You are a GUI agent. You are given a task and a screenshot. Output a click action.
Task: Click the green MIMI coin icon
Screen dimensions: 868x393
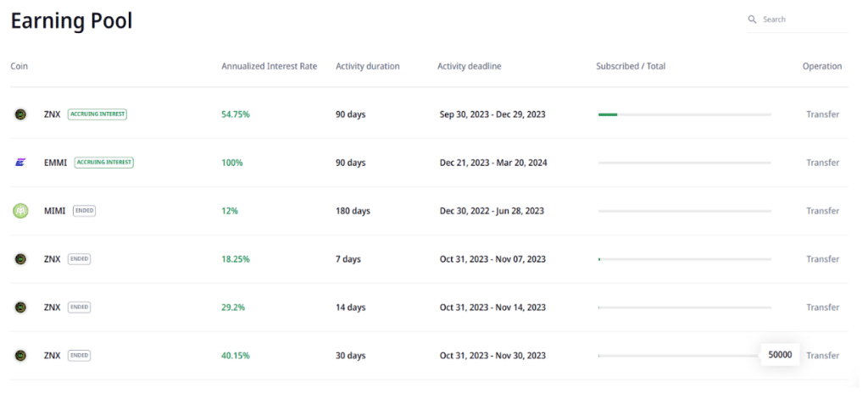tap(20, 211)
